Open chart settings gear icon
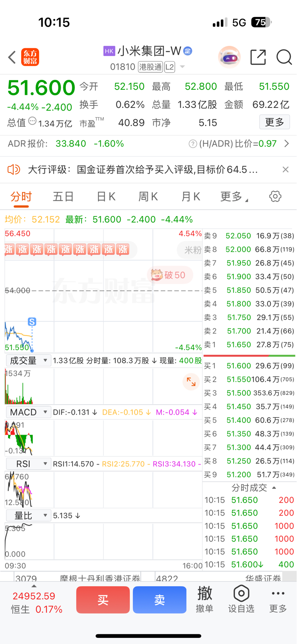The height and width of the screenshot is (644, 297). tap(275, 196)
